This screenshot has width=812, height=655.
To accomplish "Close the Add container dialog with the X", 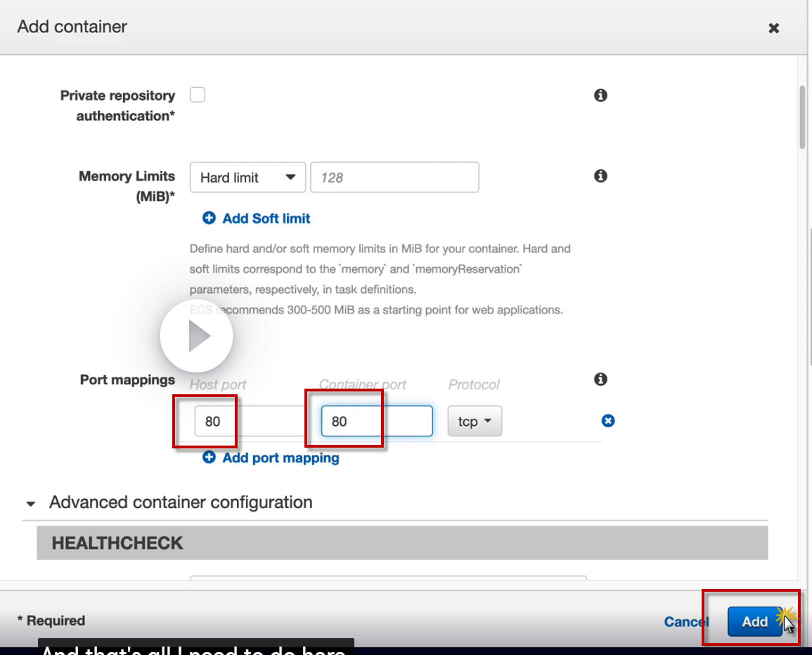I will 773,28.
